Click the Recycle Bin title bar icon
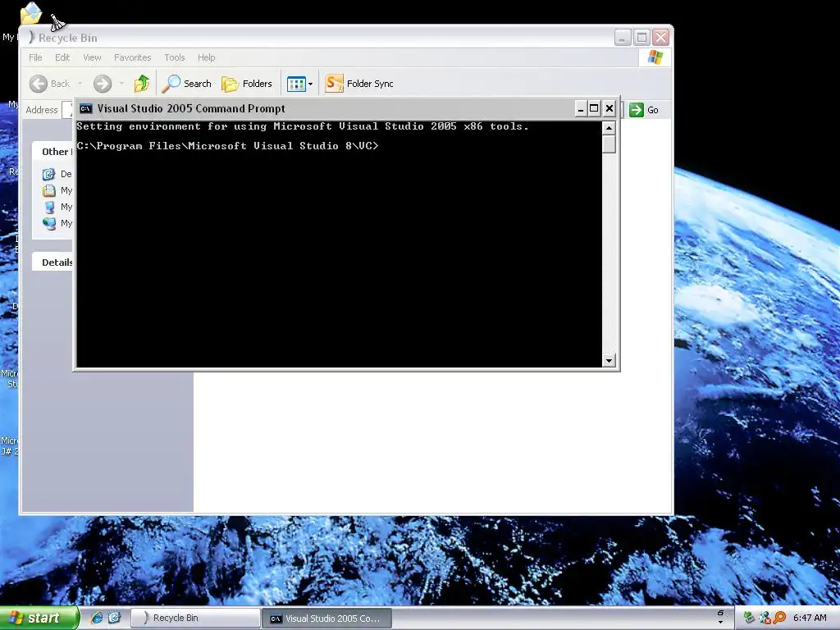 [x=31, y=38]
